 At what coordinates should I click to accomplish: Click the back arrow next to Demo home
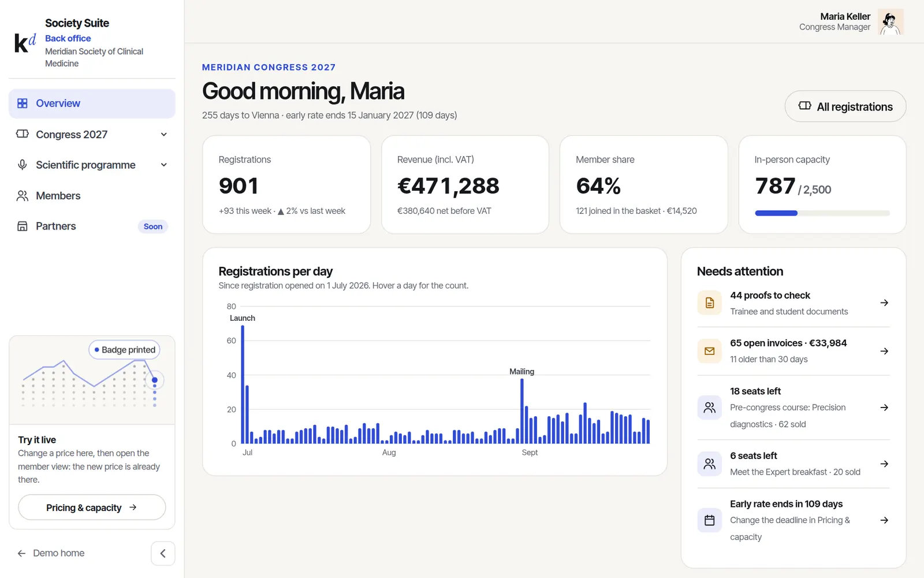pos(22,553)
